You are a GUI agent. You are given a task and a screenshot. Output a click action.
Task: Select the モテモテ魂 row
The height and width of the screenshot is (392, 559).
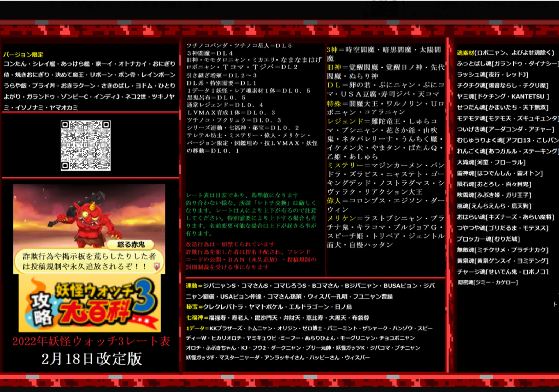508,118
